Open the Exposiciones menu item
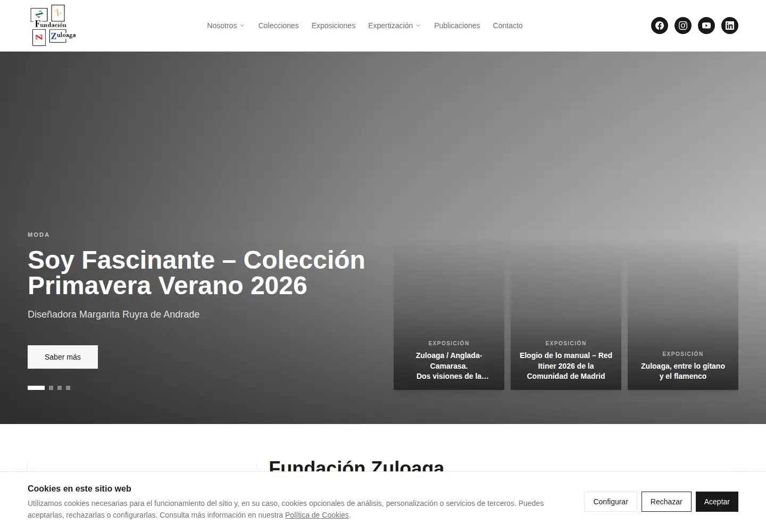The image size is (766, 532). [334, 26]
